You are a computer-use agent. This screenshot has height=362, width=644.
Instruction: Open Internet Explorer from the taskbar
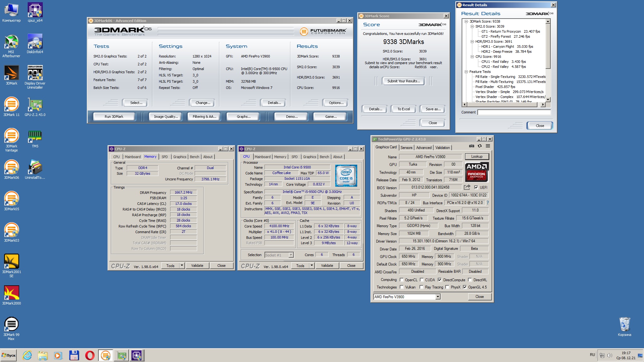point(27,355)
